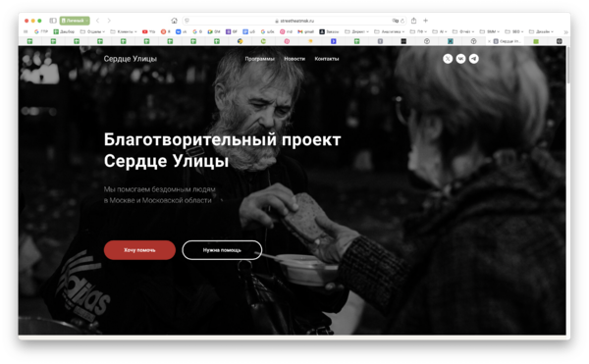Click the lightbulb icon in address field
The width and height of the screenshot is (589, 364).
point(187,21)
